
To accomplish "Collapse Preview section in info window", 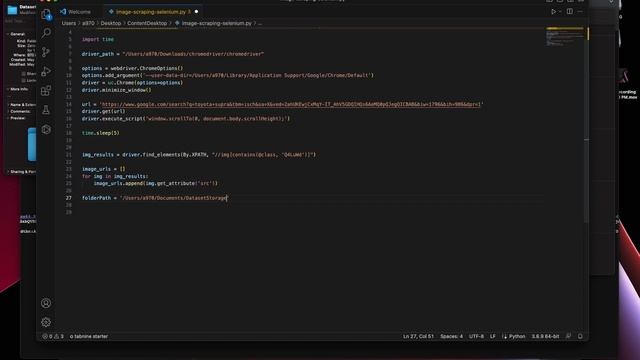I will pyautogui.click(x=8, y=118).
